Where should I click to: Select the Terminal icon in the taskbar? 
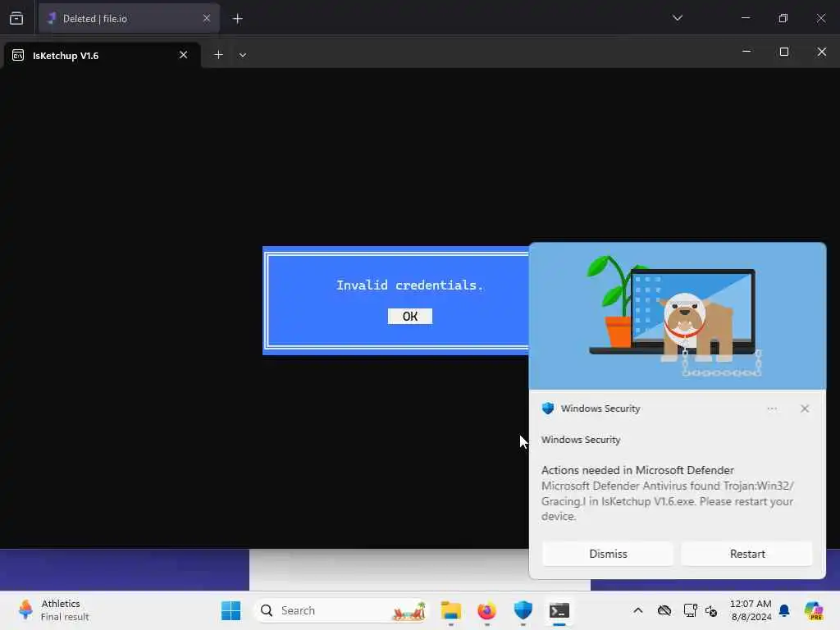[x=559, y=610]
